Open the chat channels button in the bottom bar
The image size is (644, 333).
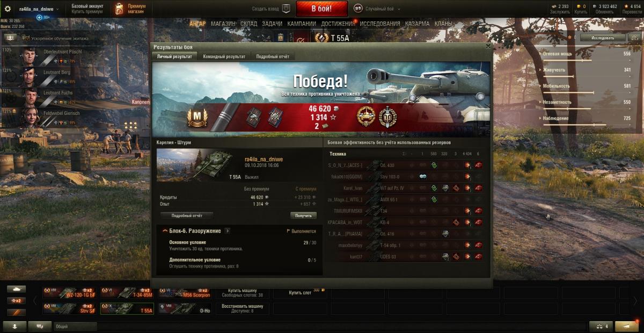tap(40, 326)
